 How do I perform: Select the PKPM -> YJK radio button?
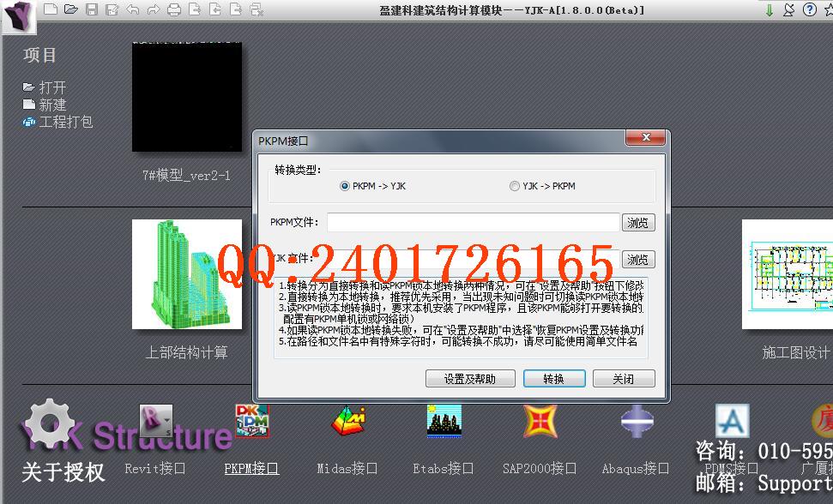345,186
